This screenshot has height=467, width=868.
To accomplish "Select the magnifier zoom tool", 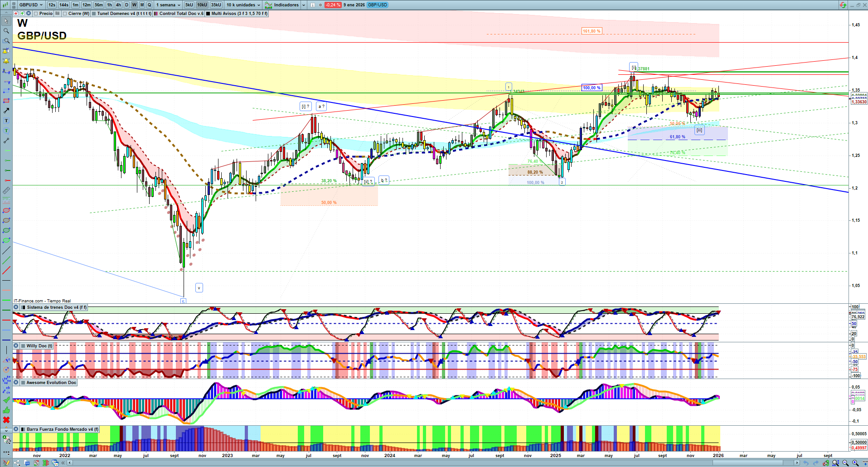I will pyautogui.click(x=6, y=31).
